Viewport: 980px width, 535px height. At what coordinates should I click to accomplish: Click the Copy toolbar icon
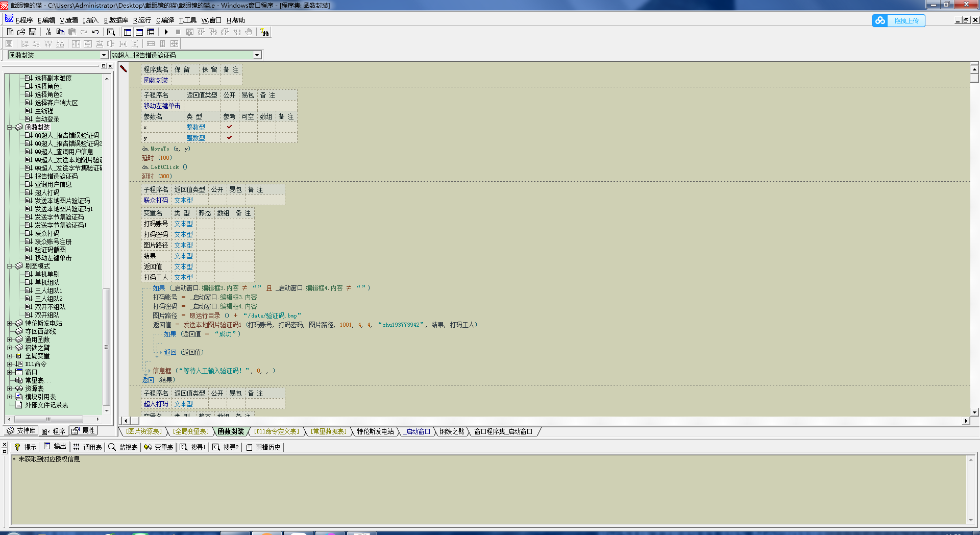coord(60,32)
